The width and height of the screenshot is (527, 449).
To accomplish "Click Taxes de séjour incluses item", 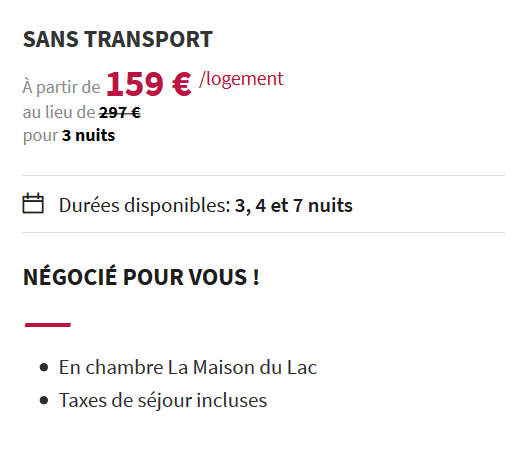I will (x=163, y=401).
